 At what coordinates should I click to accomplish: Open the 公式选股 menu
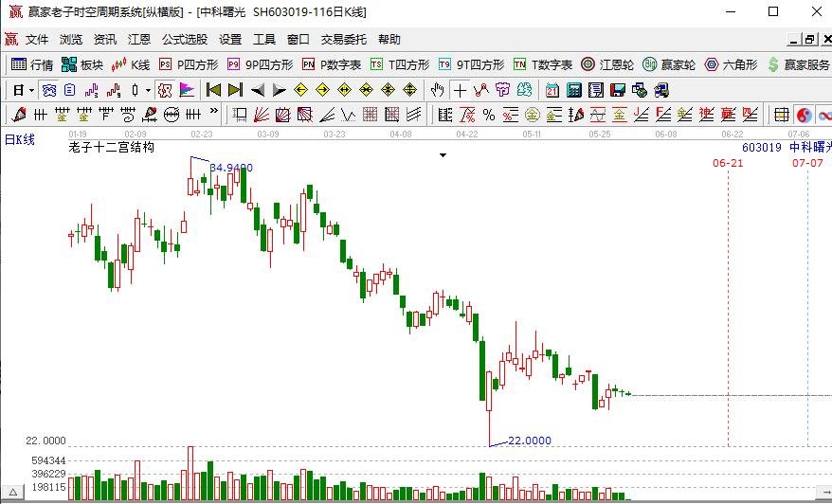185,39
